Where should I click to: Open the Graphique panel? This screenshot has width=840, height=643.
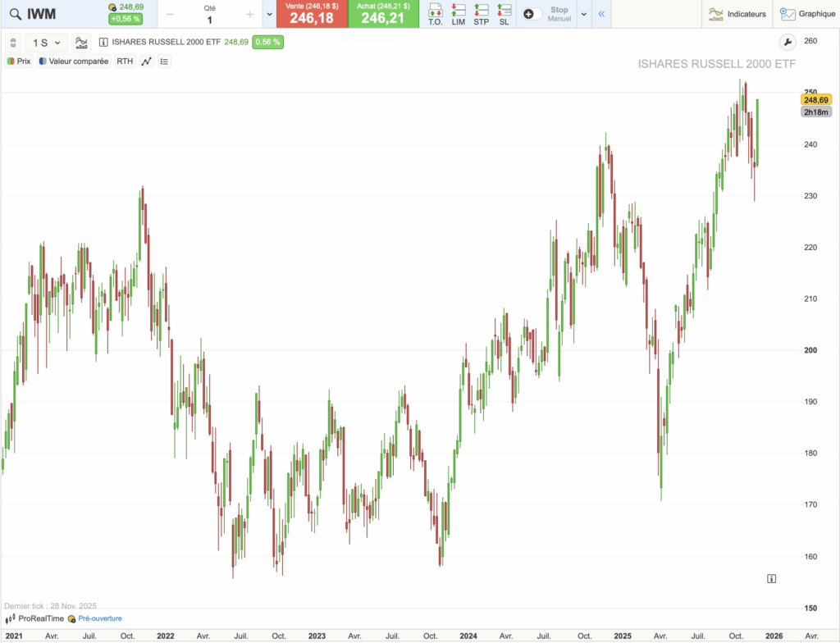pos(808,13)
